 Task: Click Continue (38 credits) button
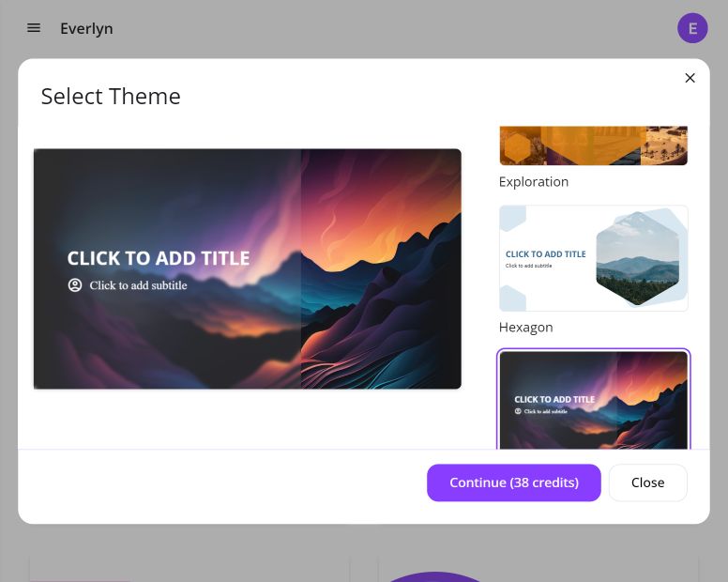coord(514,482)
